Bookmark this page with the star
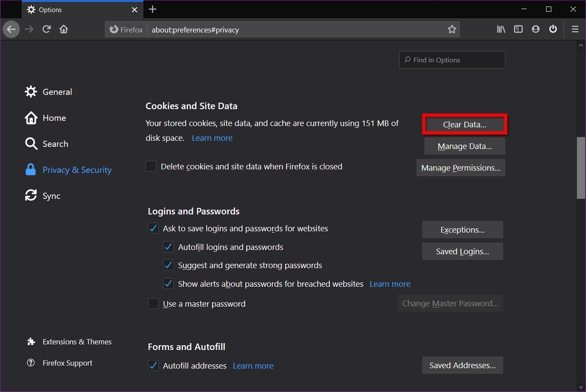 [452, 29]
